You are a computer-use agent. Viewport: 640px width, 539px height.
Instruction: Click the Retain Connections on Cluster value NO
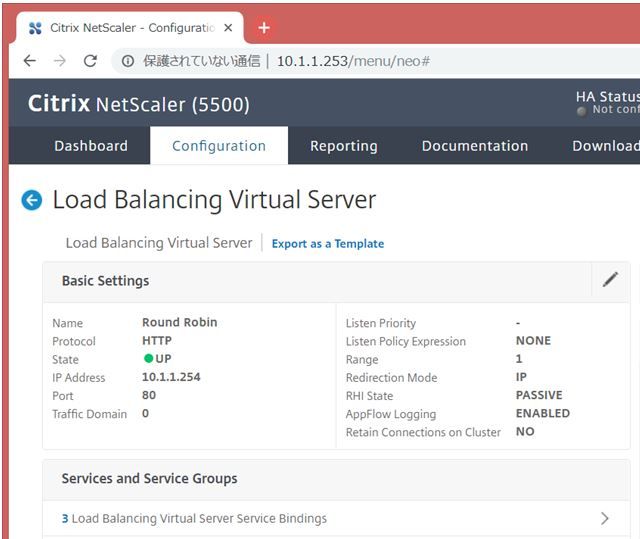point(525,431)
